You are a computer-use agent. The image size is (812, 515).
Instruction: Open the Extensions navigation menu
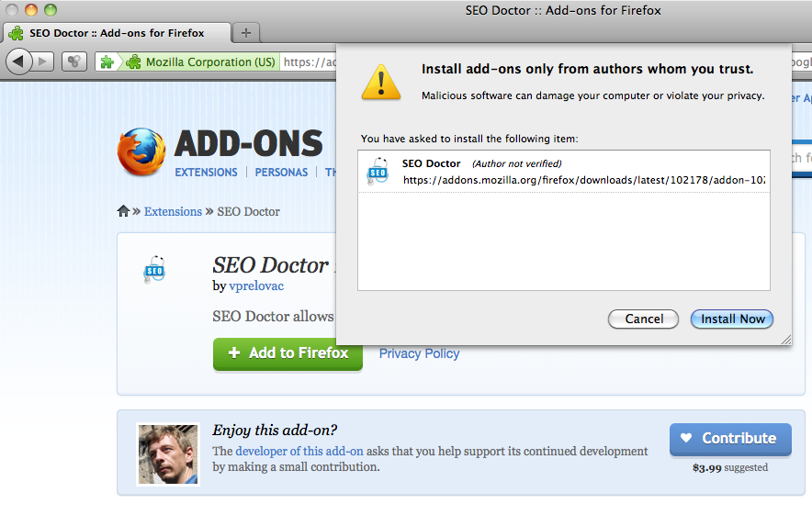point(206,173)
